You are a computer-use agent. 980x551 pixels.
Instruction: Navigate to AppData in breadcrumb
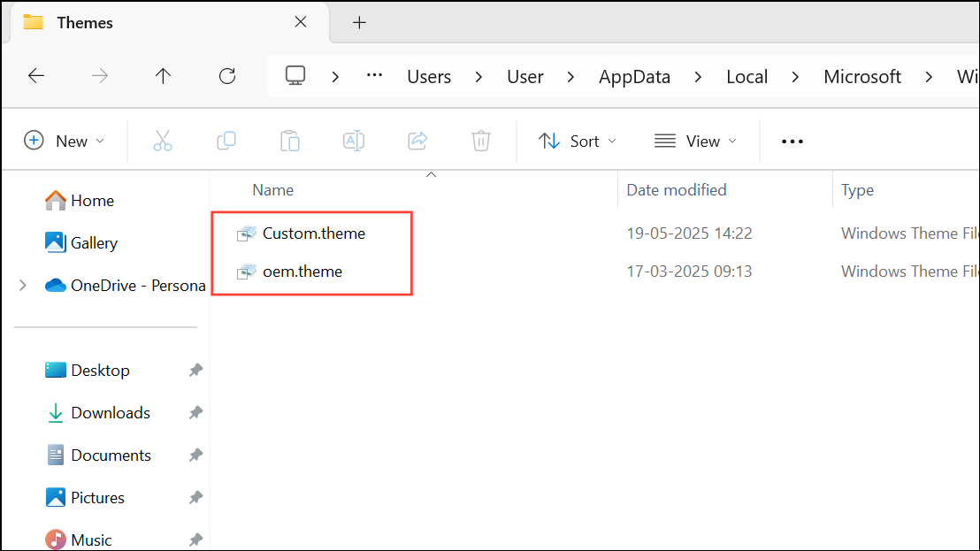[634, 77]
